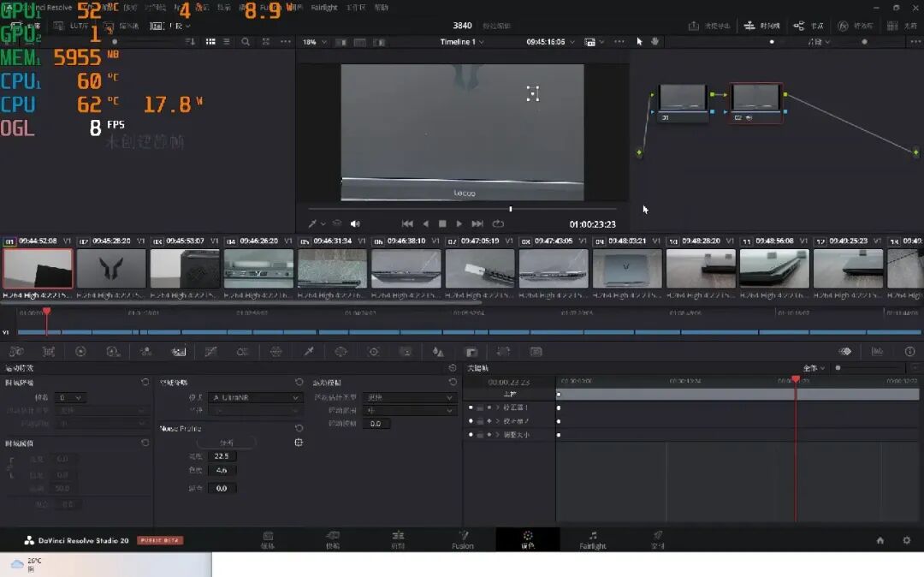The image size is (924, 577).
Task: Search the gallery with magnifier icon
Action: (246, 42)
